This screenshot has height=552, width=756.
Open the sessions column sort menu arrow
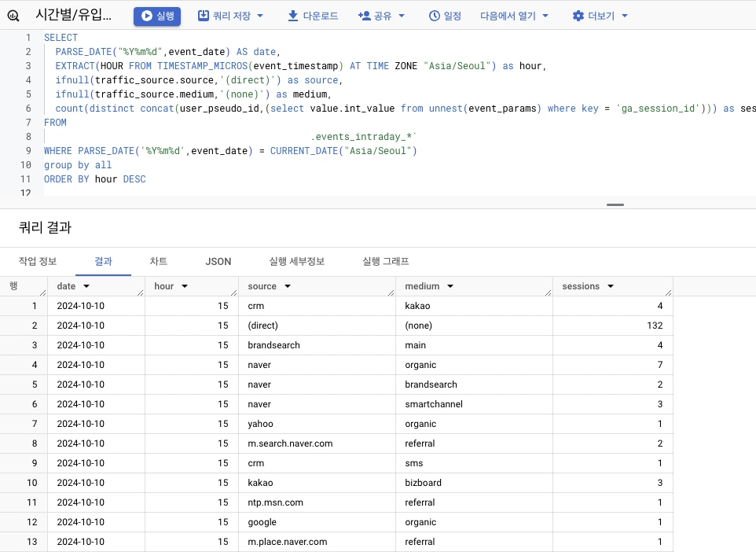pos(611,286)
